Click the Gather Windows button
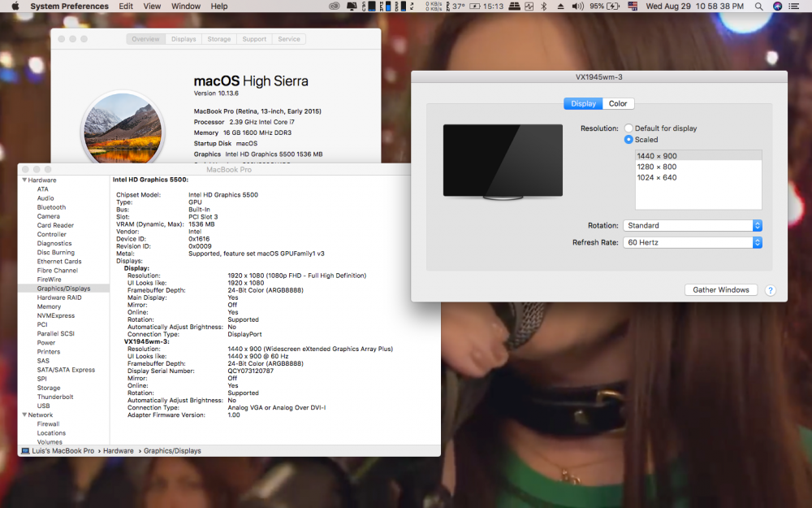The height and width of the screenshot is (508, 812). [x=721, y=290]
